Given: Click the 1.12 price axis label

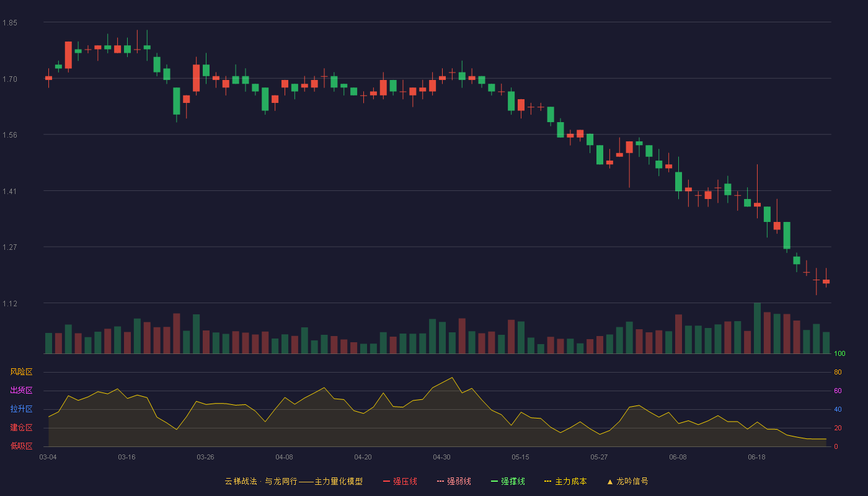Looking at the screenshot, I should click(10, 304).
